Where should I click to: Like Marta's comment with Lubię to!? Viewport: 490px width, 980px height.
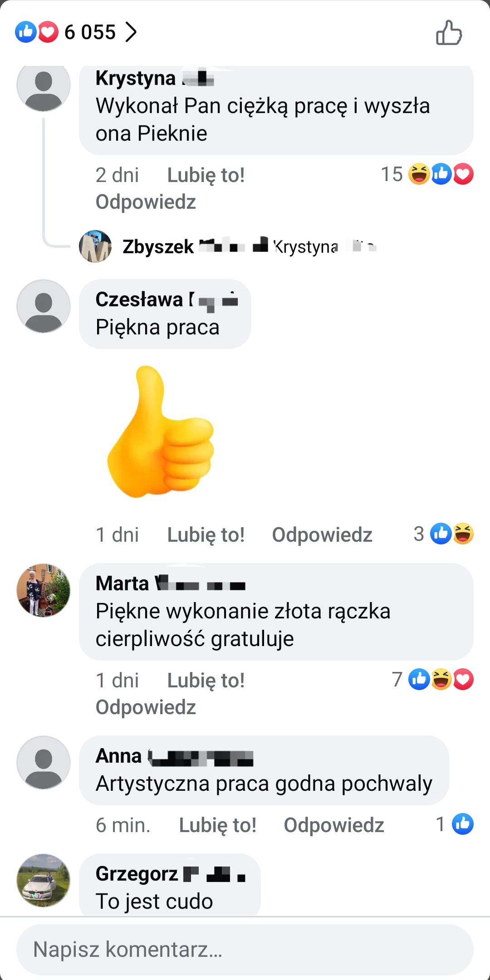[x=206, y=681]
